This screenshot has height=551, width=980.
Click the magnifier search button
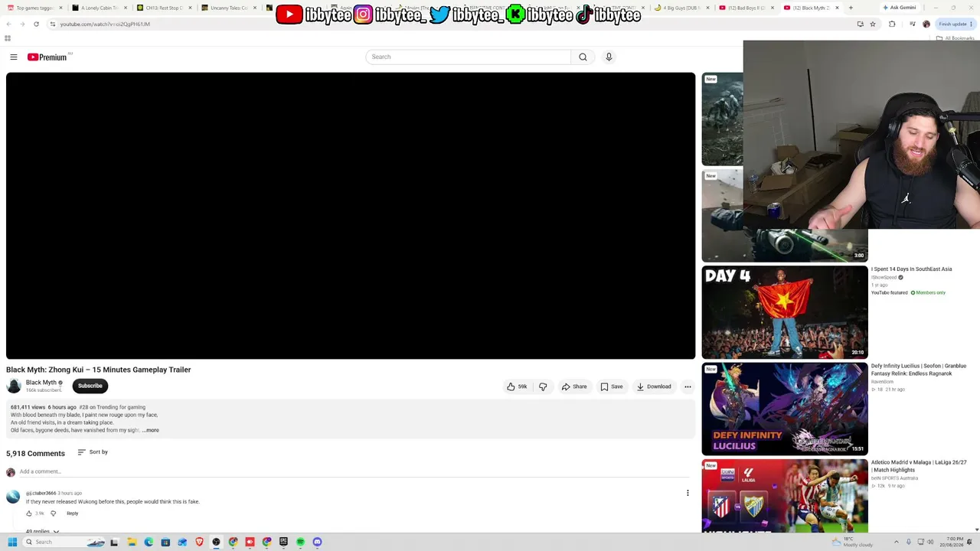click(583, 57)
